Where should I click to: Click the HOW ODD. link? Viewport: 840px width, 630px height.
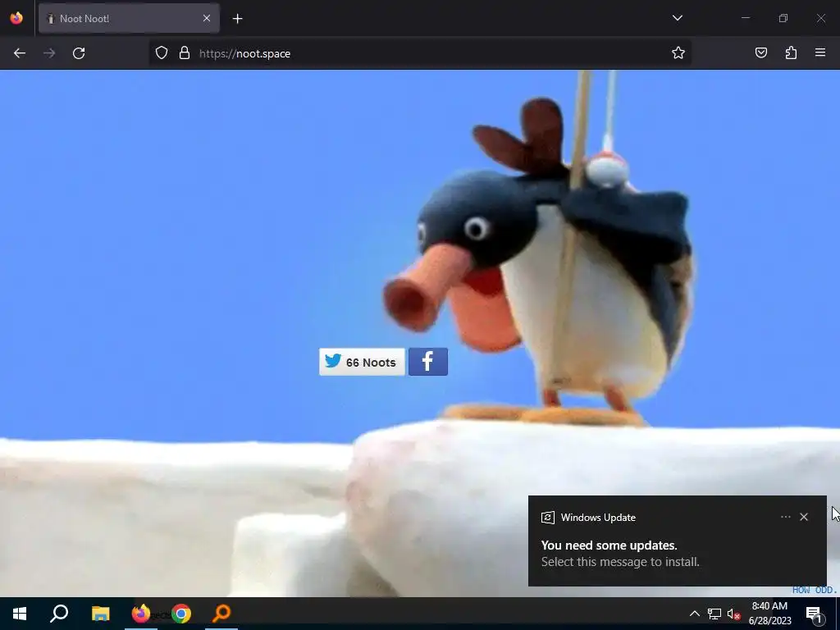815,590
